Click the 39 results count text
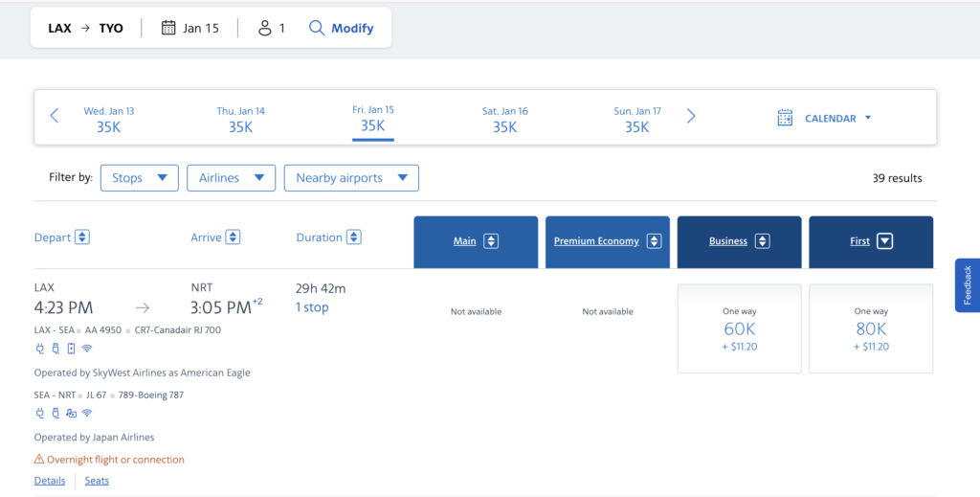The width and height of the screenshot is (980, 497). click(x=897, y=178)
